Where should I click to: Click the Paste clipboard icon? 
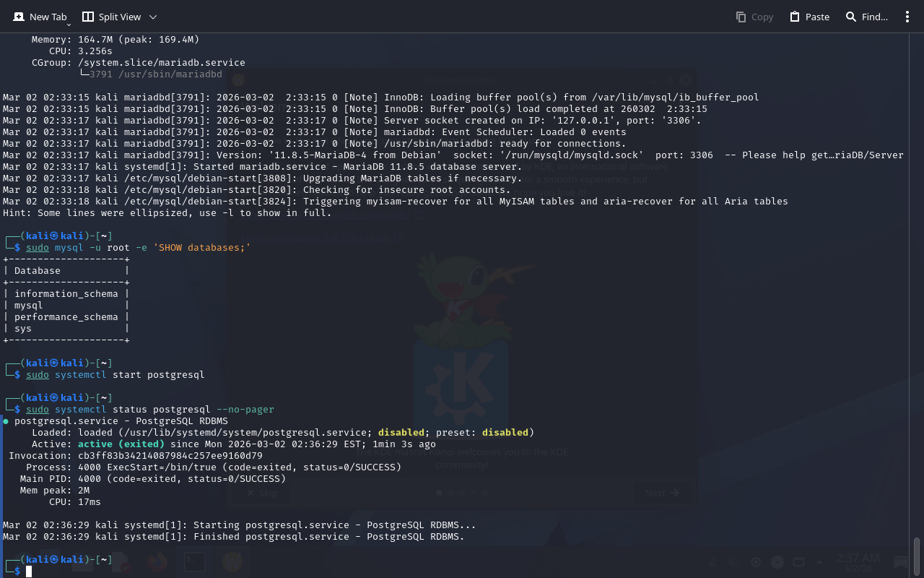tap(795, 17)
